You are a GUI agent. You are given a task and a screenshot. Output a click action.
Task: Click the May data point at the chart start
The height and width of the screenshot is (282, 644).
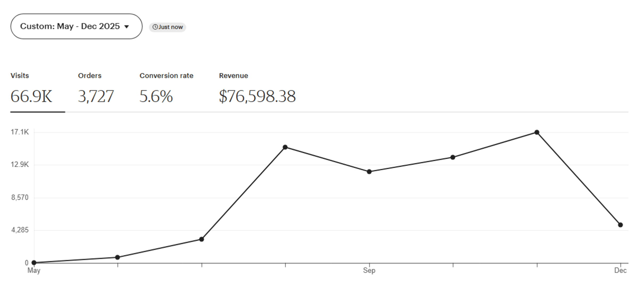coord(34,263)
